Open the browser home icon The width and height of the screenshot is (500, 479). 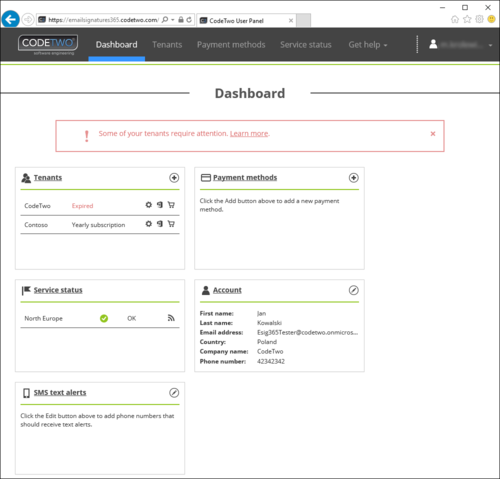point(455,19)
